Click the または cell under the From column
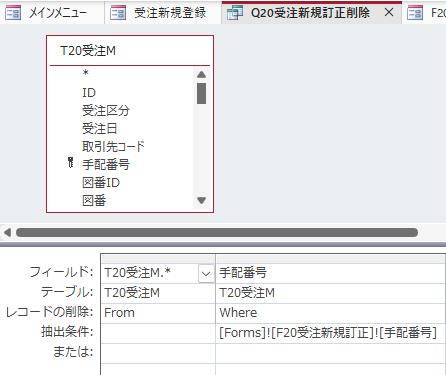 (x=158, y=353)
